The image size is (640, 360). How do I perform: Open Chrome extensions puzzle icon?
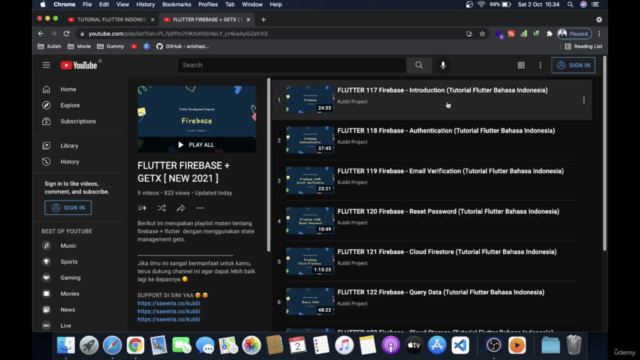[x=549, y=33]
